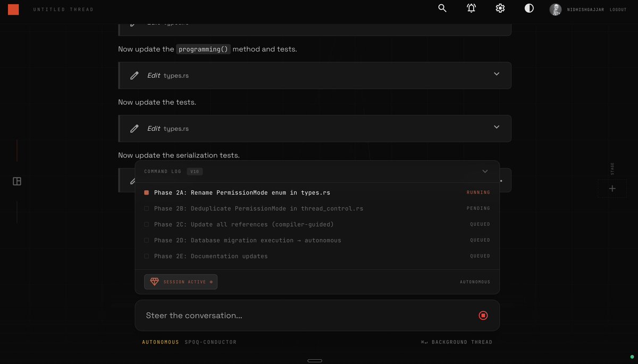638x364 pixels.
Task: Select Phase 2D Database migration row
Action: click(317, 240)
